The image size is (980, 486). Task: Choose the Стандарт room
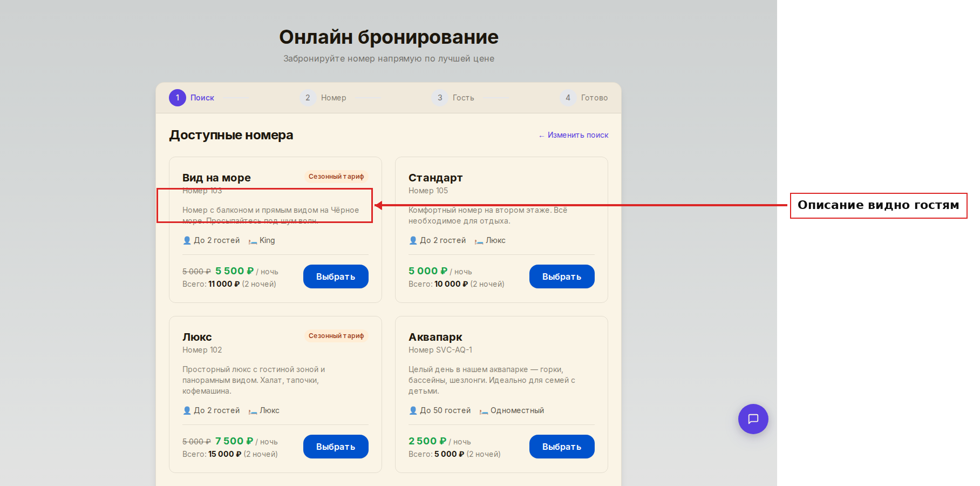(x=562, y=276)
